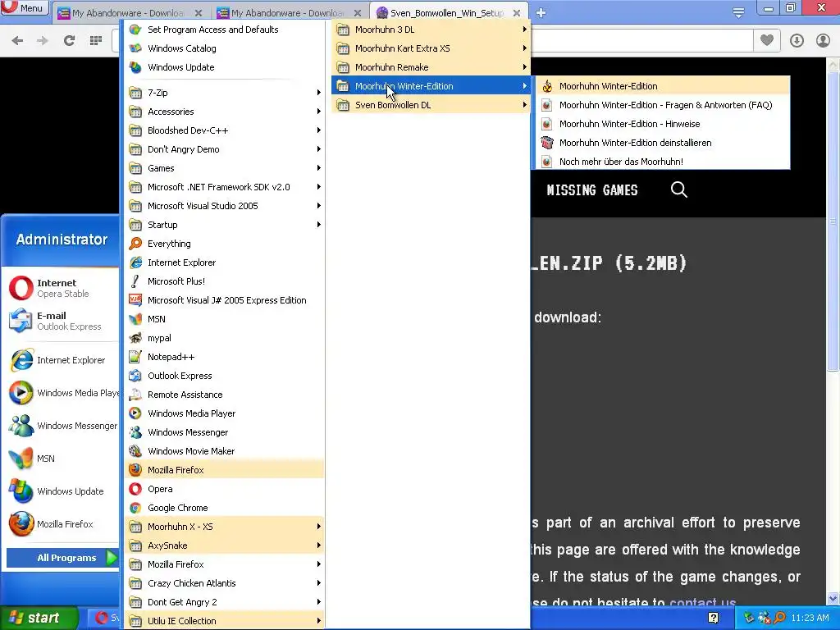840x630 pixels.
Task: Expand Games submenu arrow
Action: tap(319, 168)
